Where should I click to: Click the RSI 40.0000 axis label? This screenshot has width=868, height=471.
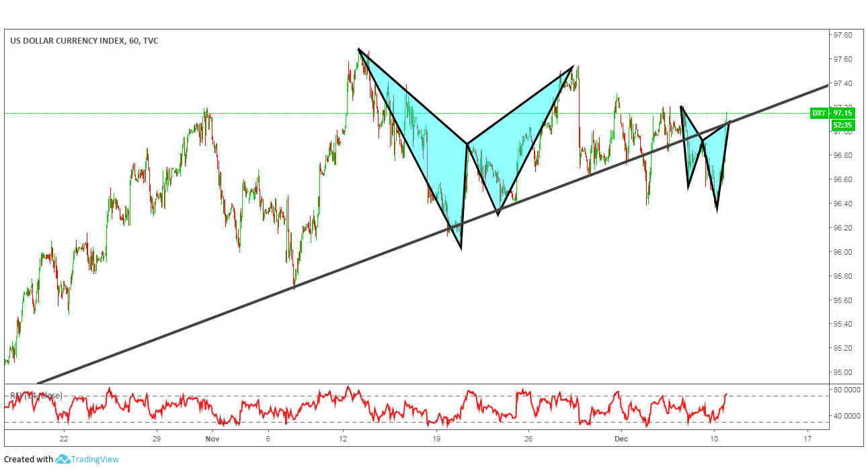pos(846,415)
